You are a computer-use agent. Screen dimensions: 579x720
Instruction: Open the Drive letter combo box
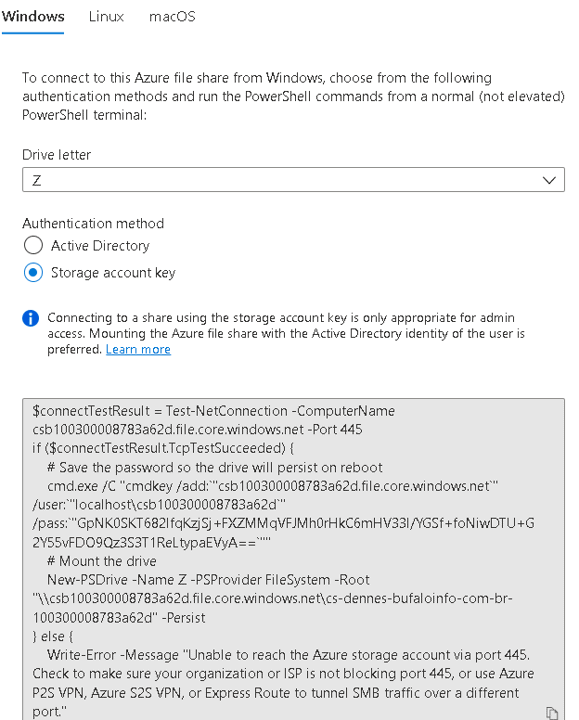tap(293, 180)
